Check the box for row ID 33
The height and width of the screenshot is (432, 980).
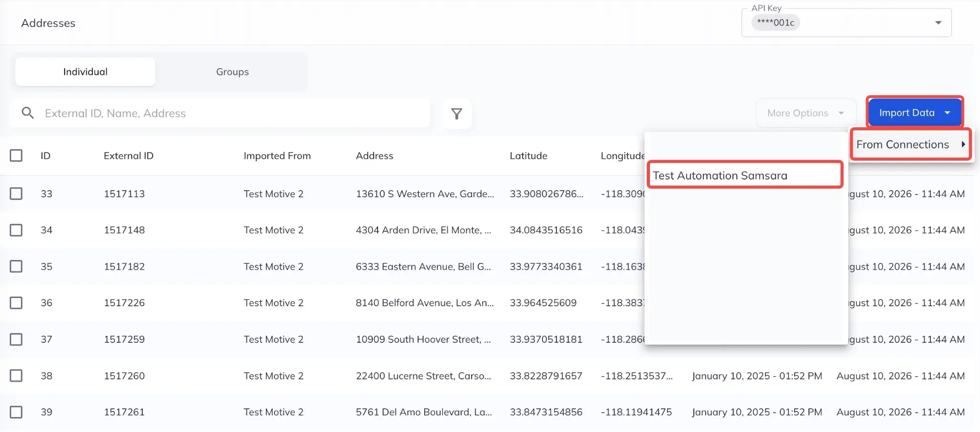pyautogui.click(x=16, y=194)
